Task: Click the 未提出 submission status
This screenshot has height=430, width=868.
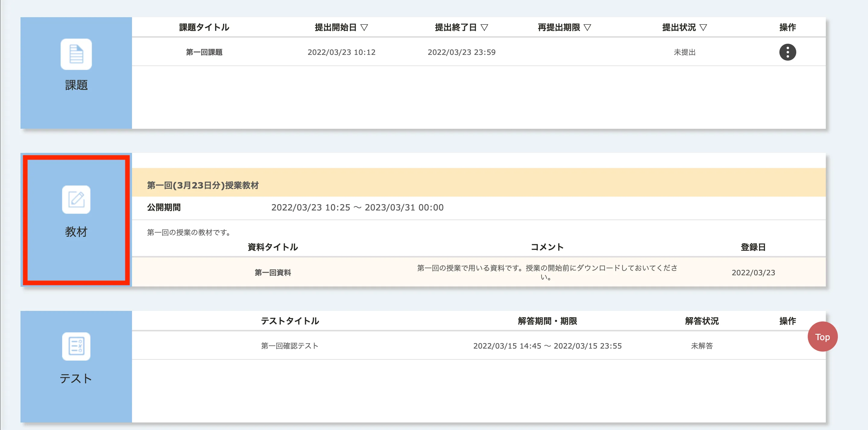Action: (684, 52)
